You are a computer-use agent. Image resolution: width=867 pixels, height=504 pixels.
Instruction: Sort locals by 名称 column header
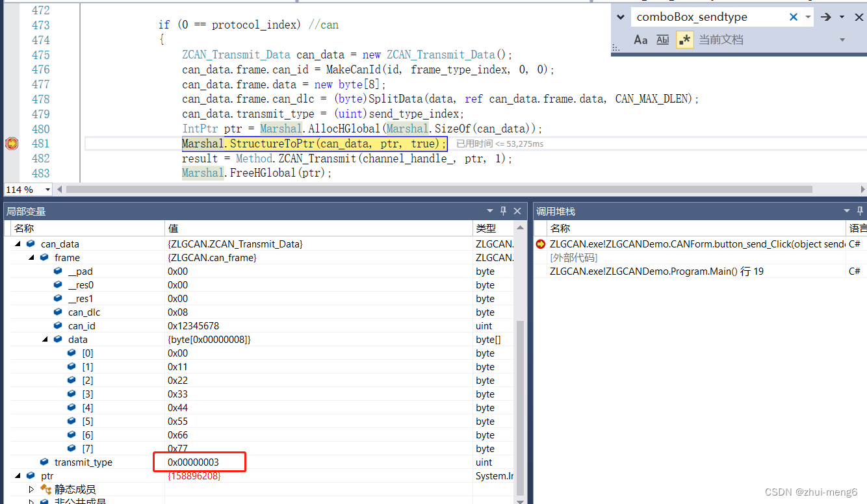88,228
